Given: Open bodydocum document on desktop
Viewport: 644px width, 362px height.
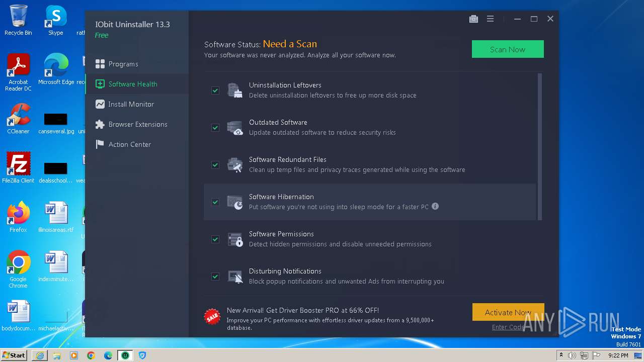Looking at the screenshot, I should click(x=18, y=315).
